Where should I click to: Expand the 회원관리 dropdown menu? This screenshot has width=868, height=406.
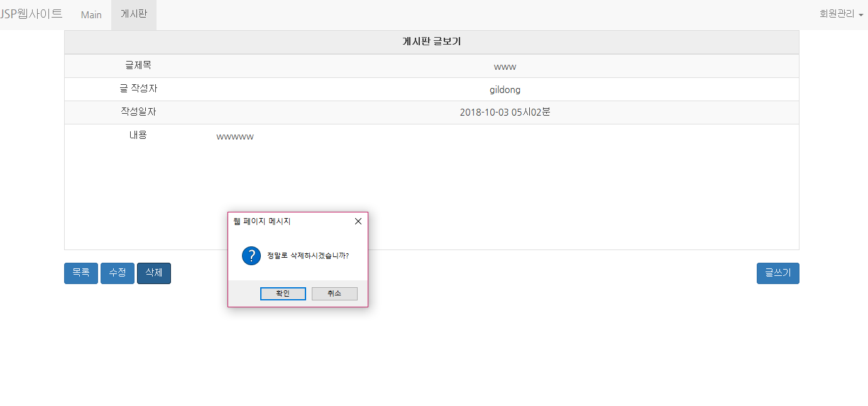[841, 14]
